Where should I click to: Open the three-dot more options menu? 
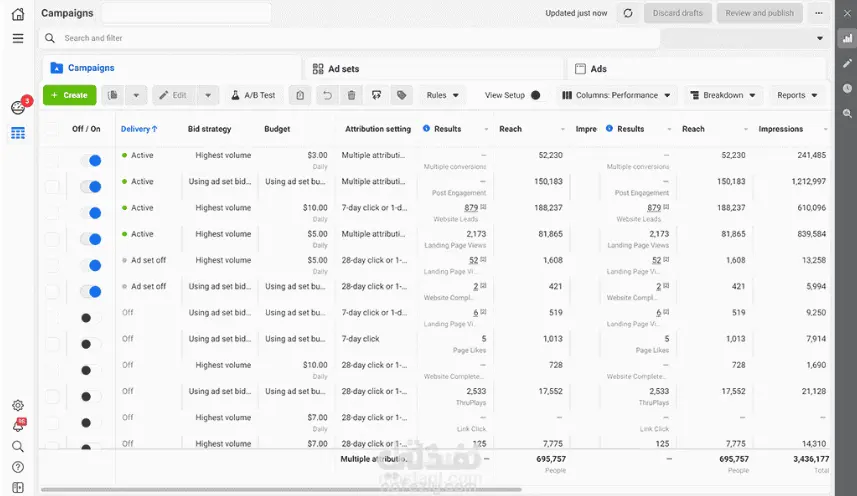click(x=819, y=13)
